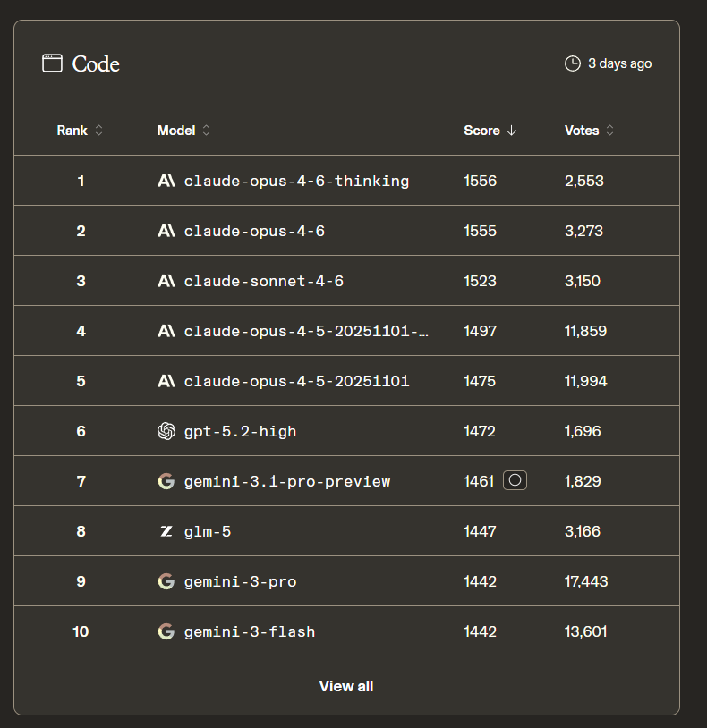
Task: Select score 1497 cell
Action: [x=481, y=331]
